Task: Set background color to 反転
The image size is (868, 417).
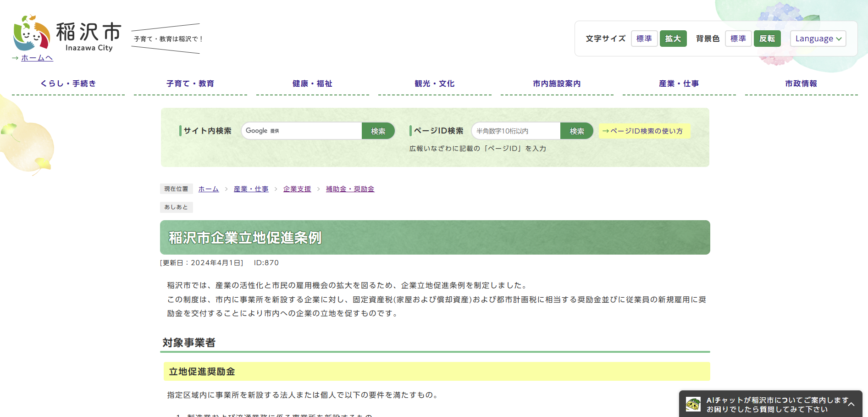Action: [767, 39]
